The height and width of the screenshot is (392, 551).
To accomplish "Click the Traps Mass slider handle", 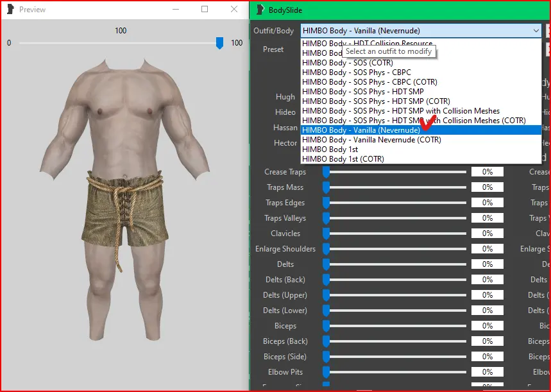I will point(326,187).
